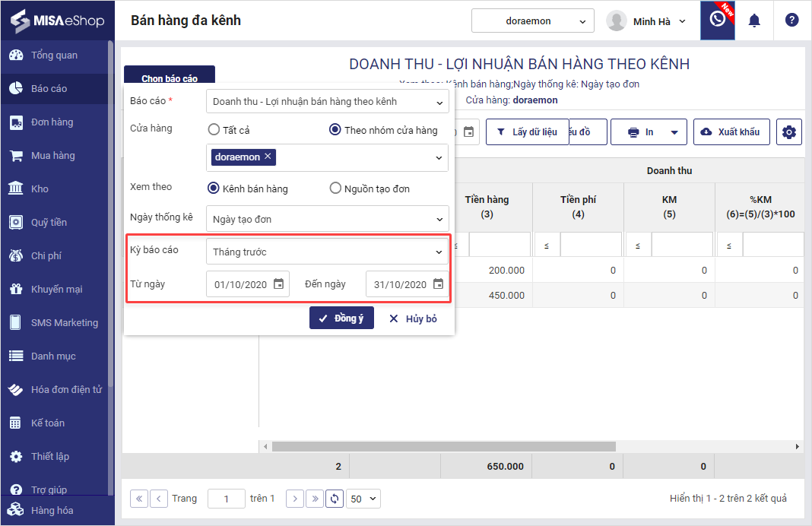This screenshot has width=812, height=526.
Task: Click the horizontal scrollbar left arrow
Action: (x=265, y=446)
